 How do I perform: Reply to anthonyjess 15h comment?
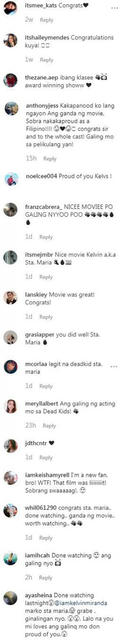(50, 159)
